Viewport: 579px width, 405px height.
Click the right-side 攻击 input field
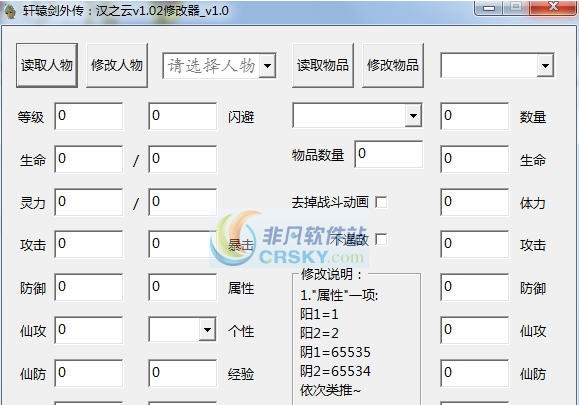pos(474,244)
